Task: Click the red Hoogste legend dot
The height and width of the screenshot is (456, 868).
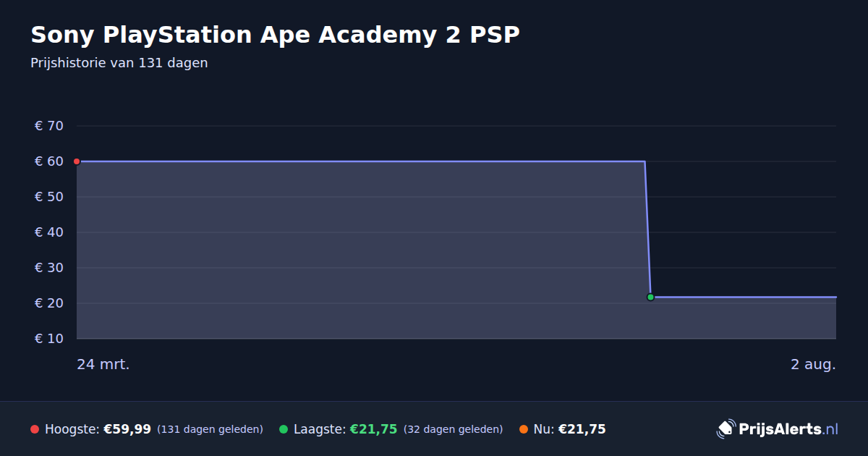Action: point(35,429)
